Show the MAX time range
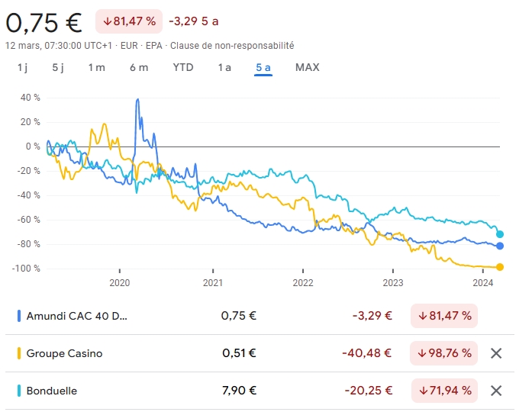This screenshot has height=412, width=532. pos(308,67)
